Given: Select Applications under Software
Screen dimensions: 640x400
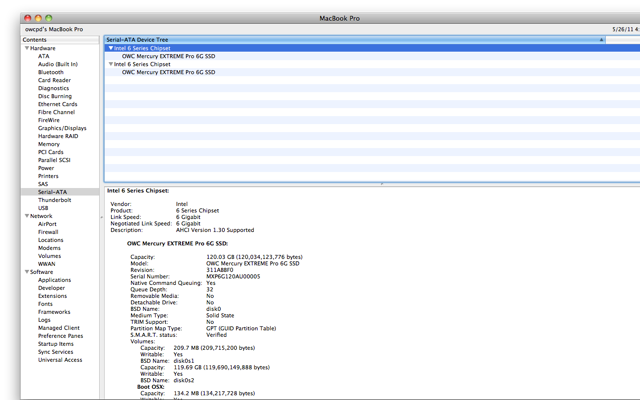Looking at the screenshot, I should 54,280.
